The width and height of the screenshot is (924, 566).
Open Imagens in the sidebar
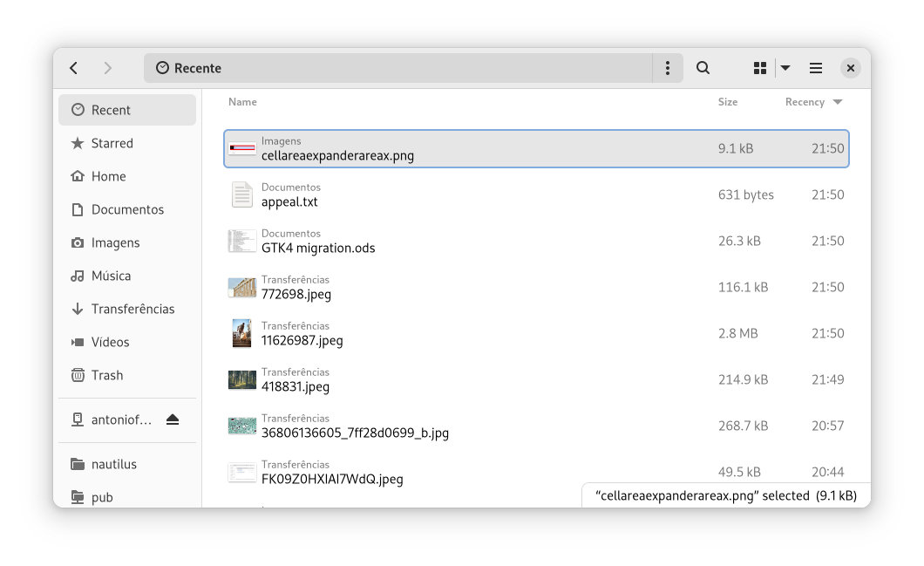point(127,242)
